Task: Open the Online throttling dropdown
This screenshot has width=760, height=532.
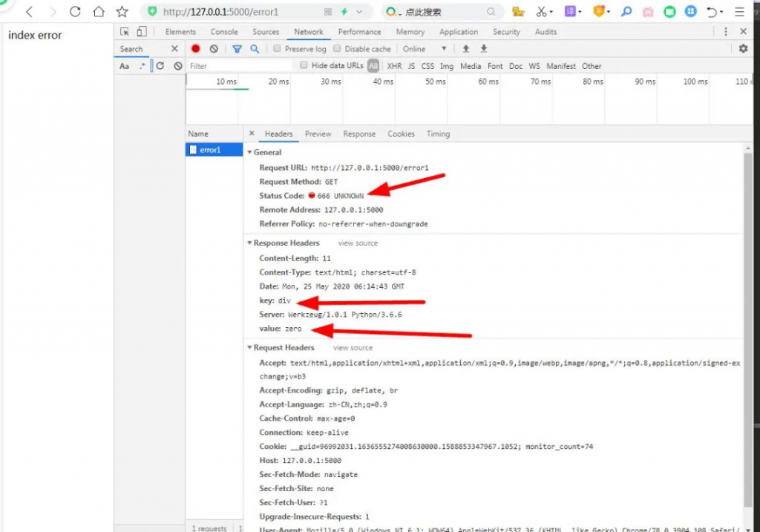Action: click(425, 49)
